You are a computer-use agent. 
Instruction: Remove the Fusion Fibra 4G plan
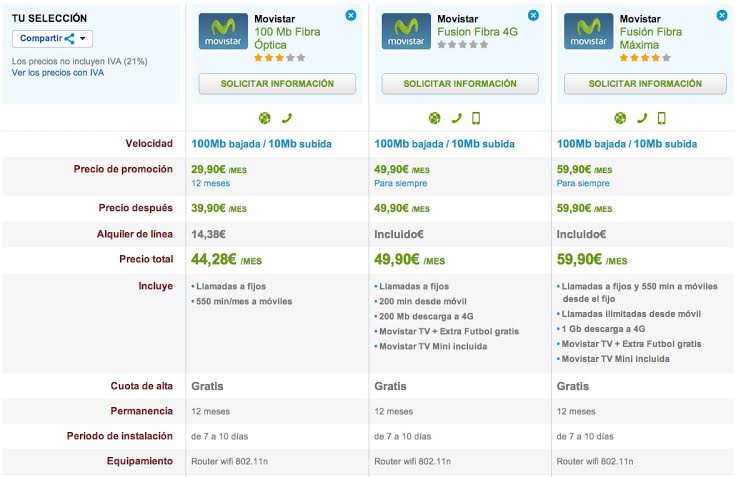click(533, 15)
